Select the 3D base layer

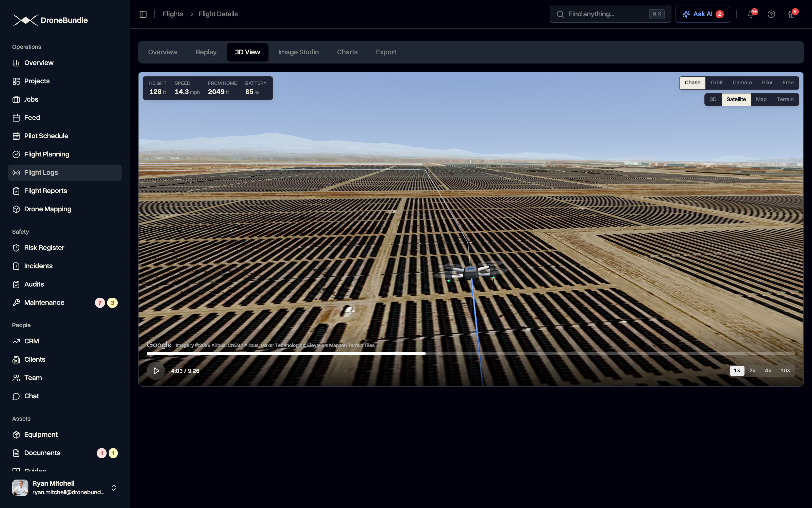pos(713,100)
